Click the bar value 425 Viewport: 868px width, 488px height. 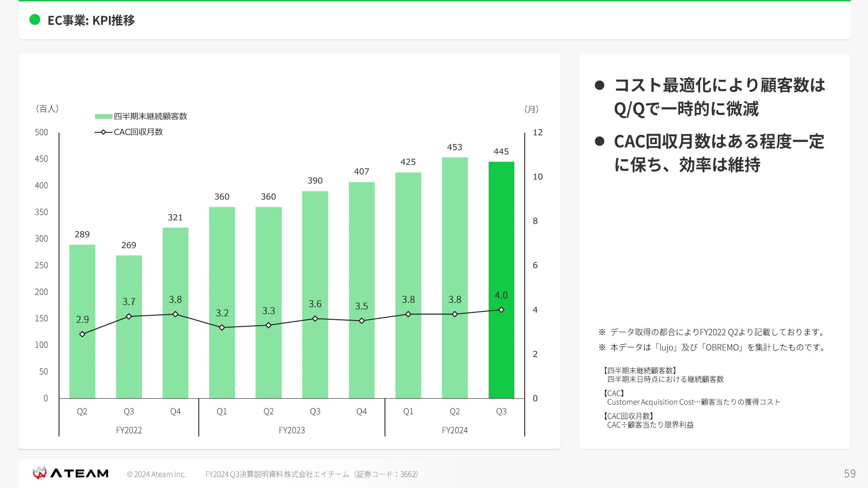(408, 162)
